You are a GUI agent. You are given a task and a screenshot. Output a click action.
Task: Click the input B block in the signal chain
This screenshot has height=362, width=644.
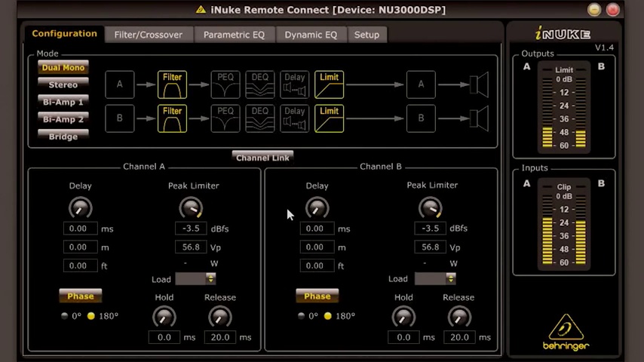119,118
